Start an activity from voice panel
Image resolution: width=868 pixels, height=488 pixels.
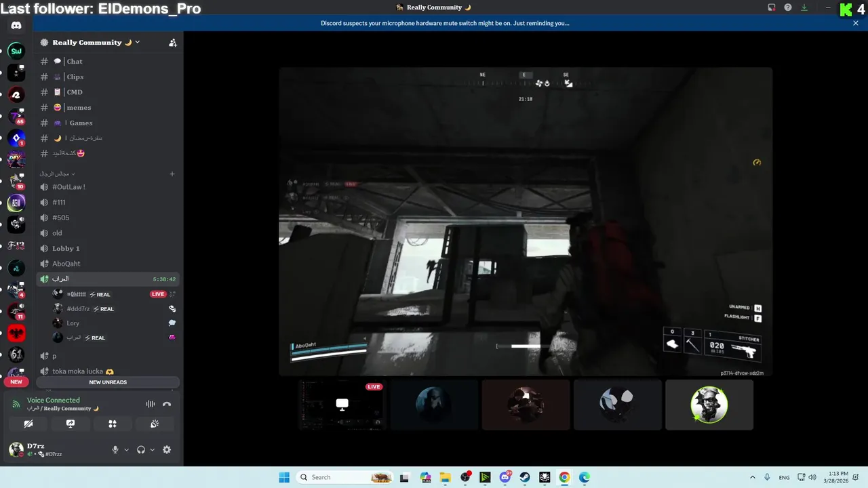coord(113,424)
